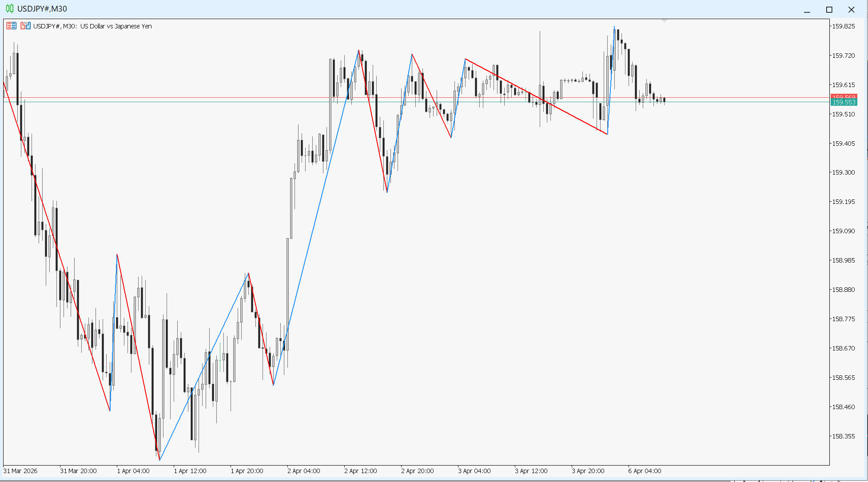
Task: Click the red ask price label on the price scale
Action: tap(843, 96)
